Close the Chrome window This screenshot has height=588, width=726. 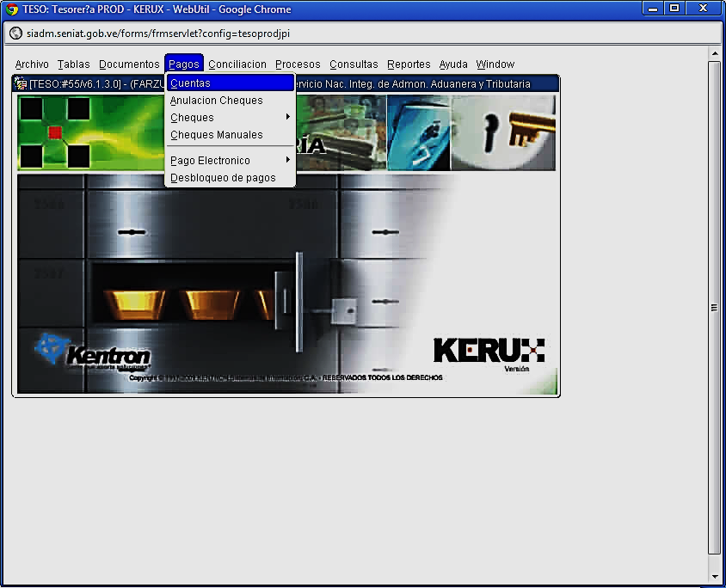point(704,9)
